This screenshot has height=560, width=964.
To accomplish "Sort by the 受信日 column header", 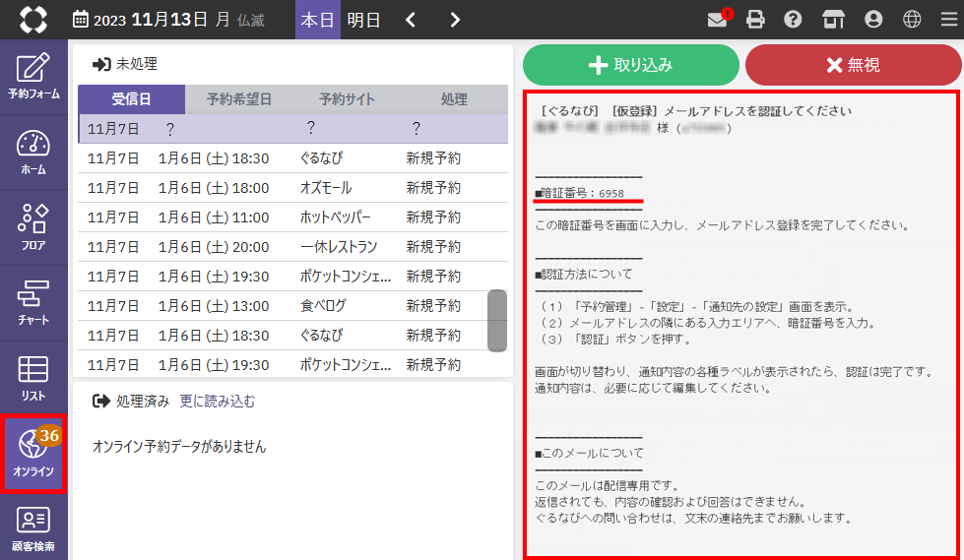I will 131,99.
